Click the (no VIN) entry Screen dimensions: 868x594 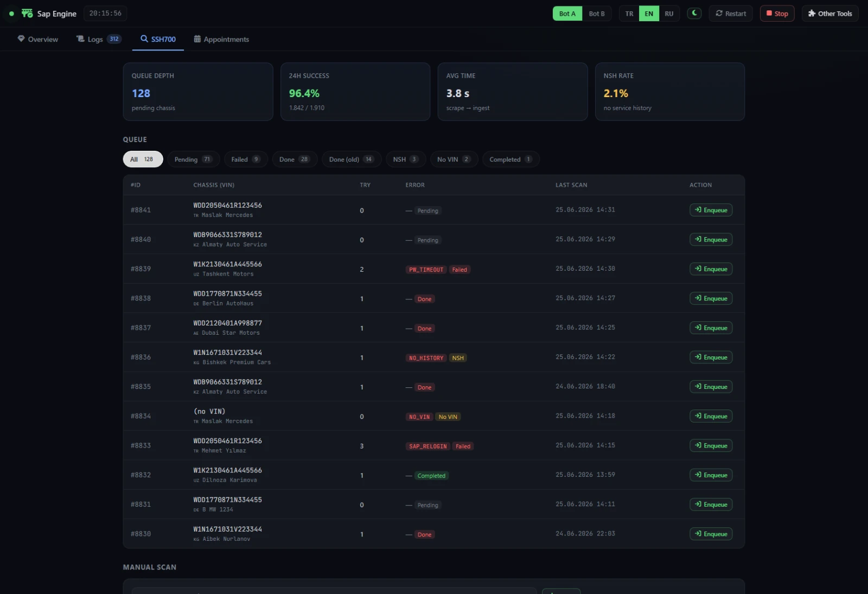[209, 411]
